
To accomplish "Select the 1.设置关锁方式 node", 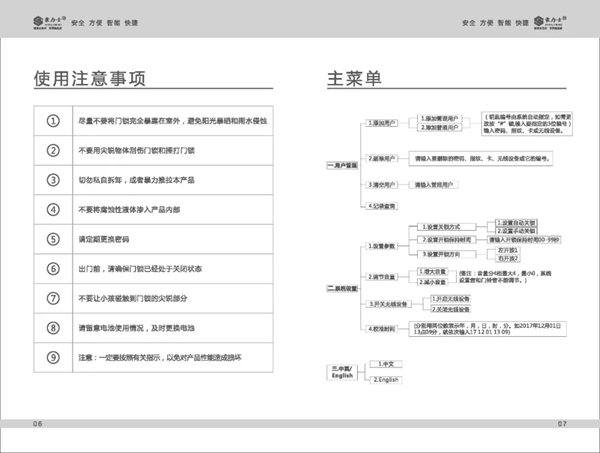I will pos(447,227).
